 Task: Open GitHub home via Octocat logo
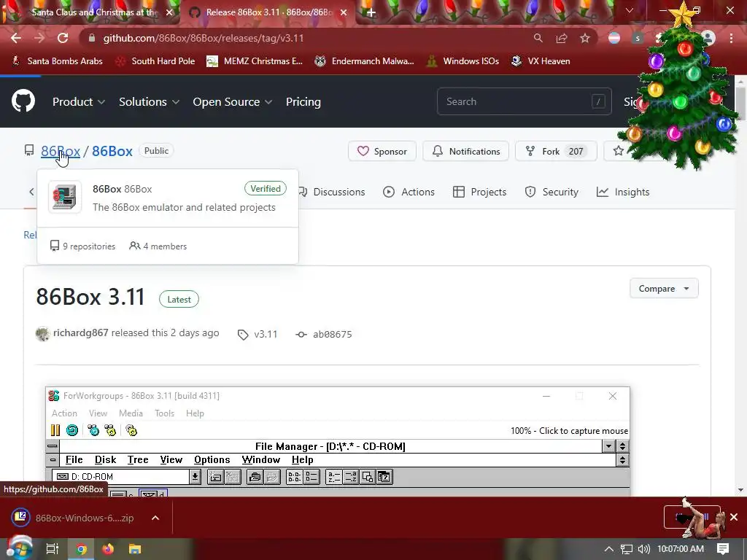[23, 101]
